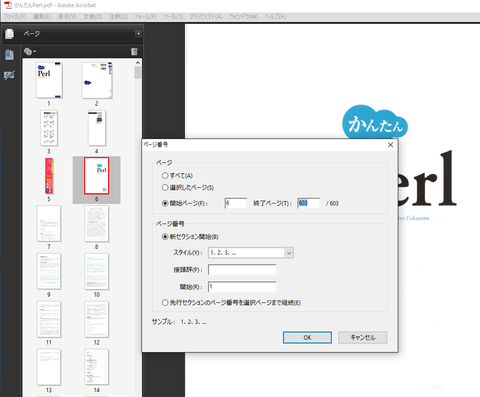Screen dimensions: 480x397
Task: Select page 11 thumbnail
Action: coord(49,319)
